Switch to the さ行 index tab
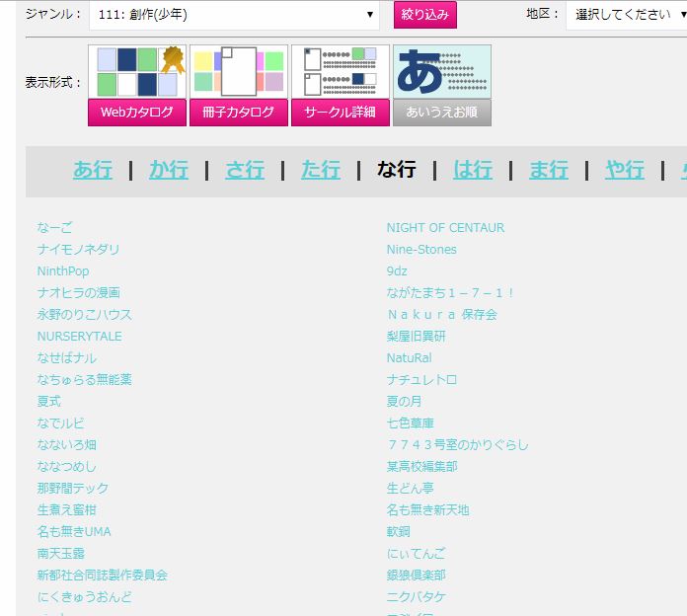 245,170
